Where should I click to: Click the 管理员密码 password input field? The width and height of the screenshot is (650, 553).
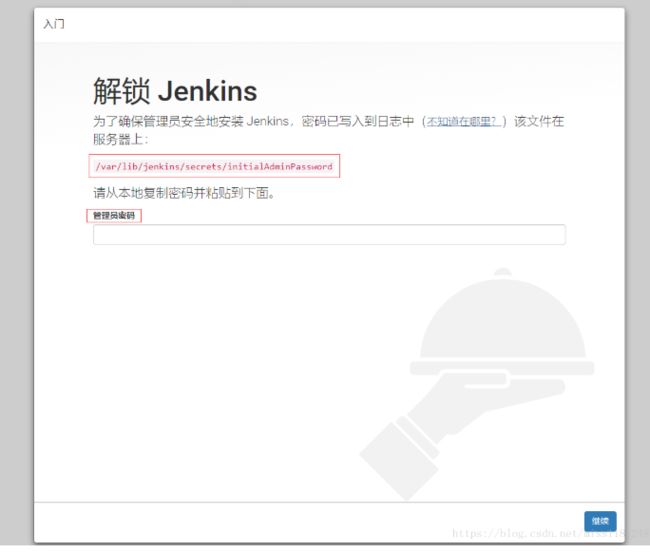tap(329, 235)
